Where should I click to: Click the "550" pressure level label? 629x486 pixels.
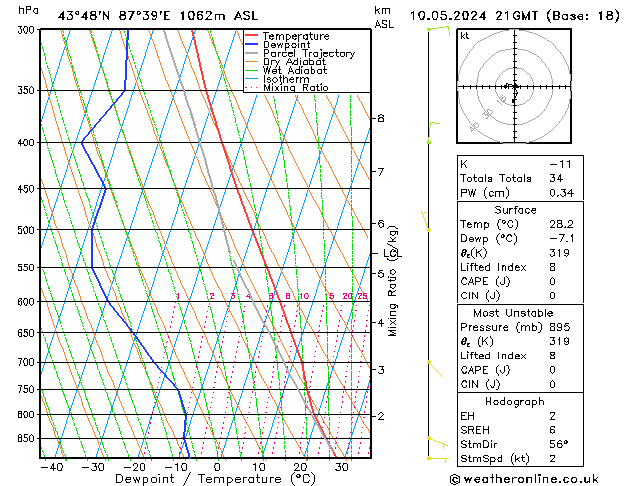(28, 267)
